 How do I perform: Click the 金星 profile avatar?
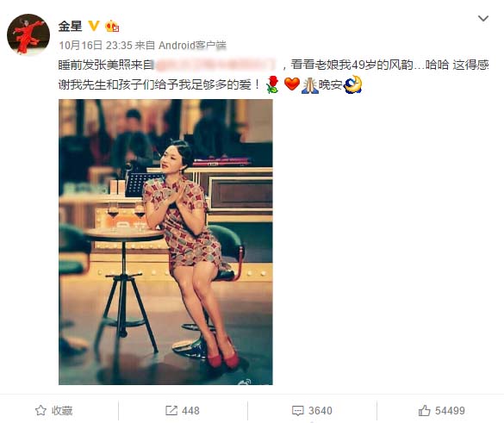28,34
